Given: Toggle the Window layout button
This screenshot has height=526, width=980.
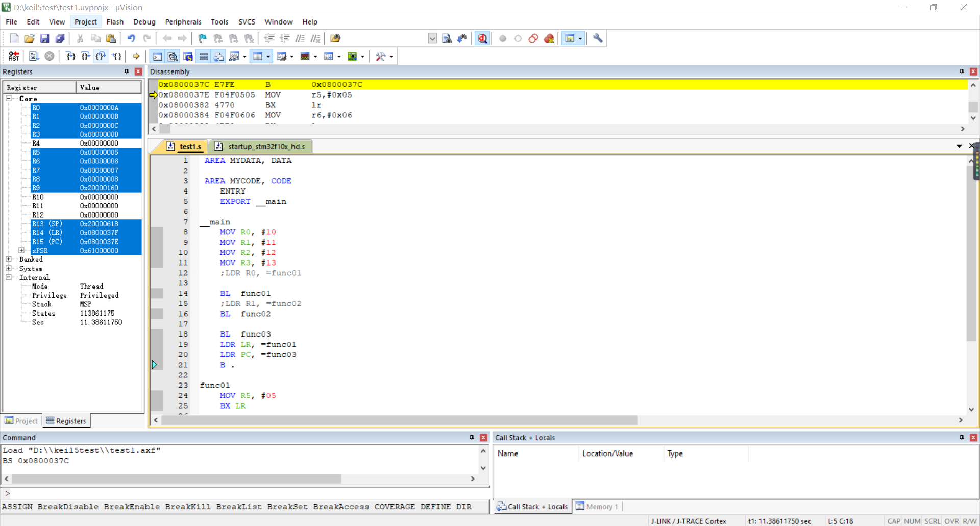Looking at the screenshot, I should [x=570, y=38].
